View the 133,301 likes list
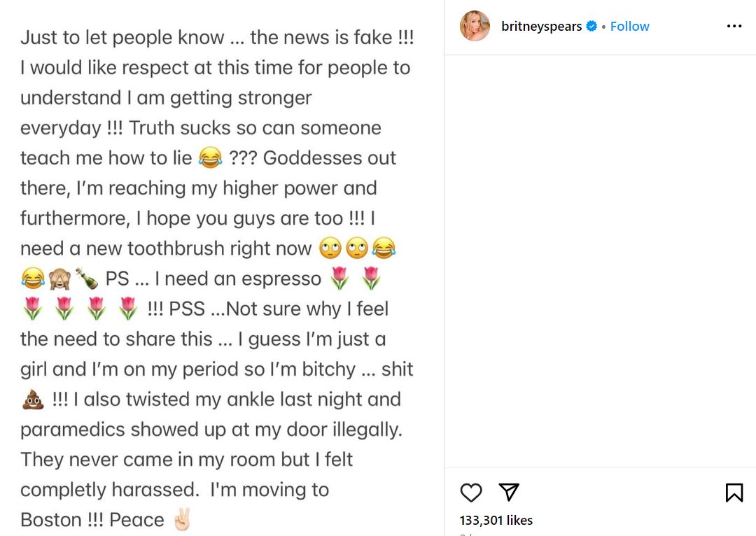 point(496,520)
